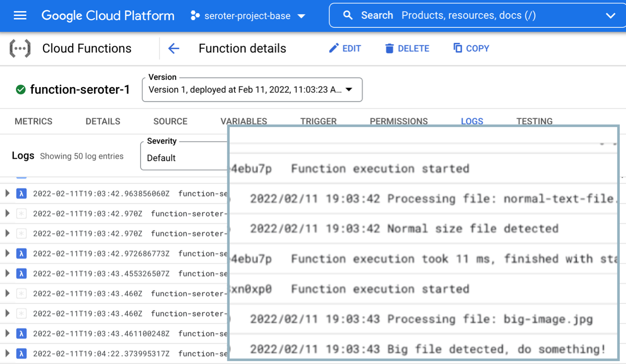Click lambda icon on 19:03:42.963856060Z log entry
Image resolution: width=626 pixels, height=364 pixels.
21,194
